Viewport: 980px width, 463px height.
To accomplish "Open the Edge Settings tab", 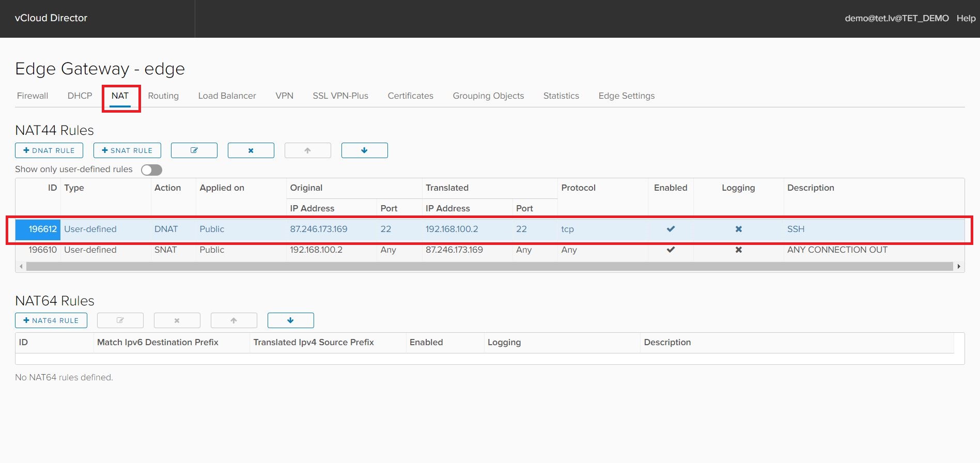I will 627,96.
